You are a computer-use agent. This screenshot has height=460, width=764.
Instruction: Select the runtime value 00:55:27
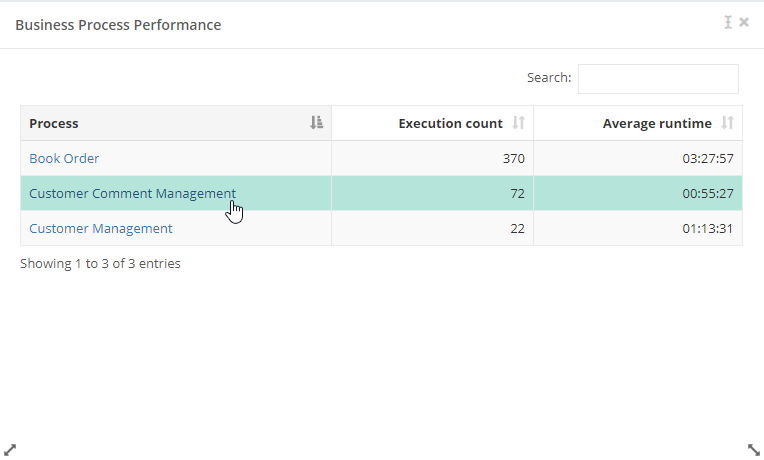click(x=707, y=193)
